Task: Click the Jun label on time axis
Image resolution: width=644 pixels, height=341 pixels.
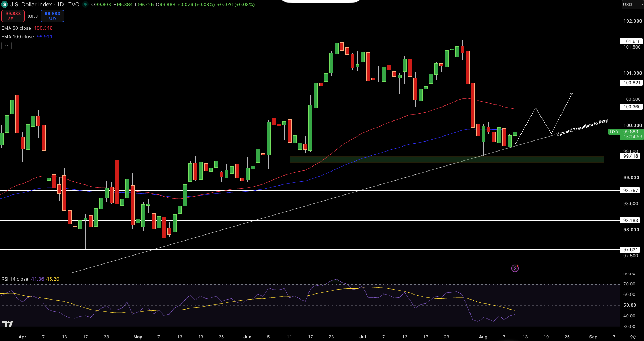Action: pyautogui.click(x=247, y=337)
